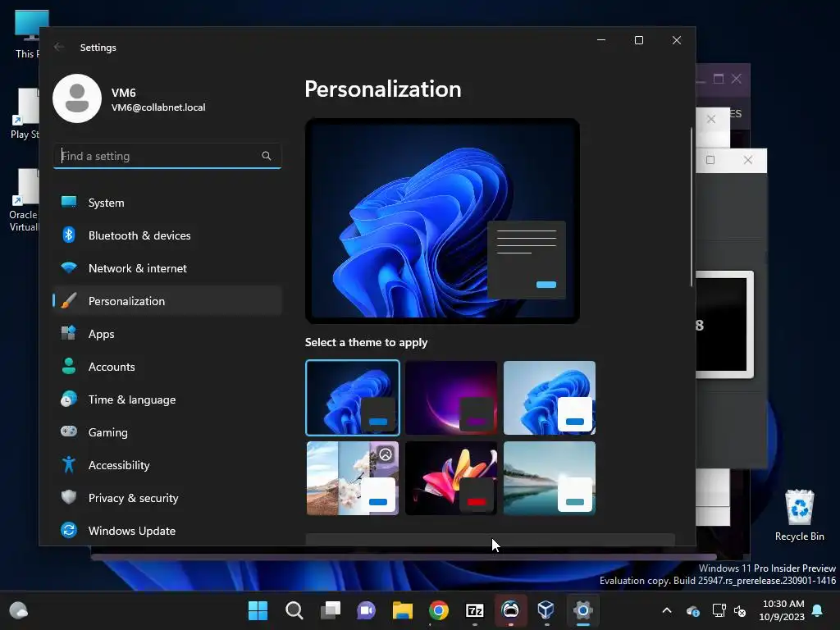
Task: Open 7-Zip from the taskbar
Action: tap(475, 610)
